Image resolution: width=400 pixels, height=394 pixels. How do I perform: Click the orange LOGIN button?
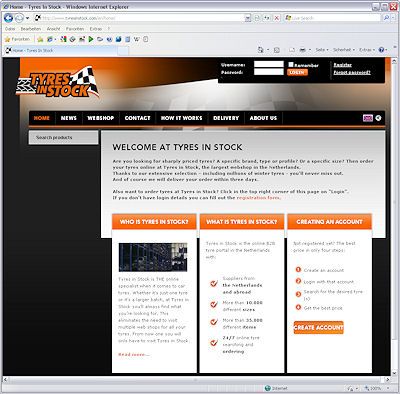point(297,72)
